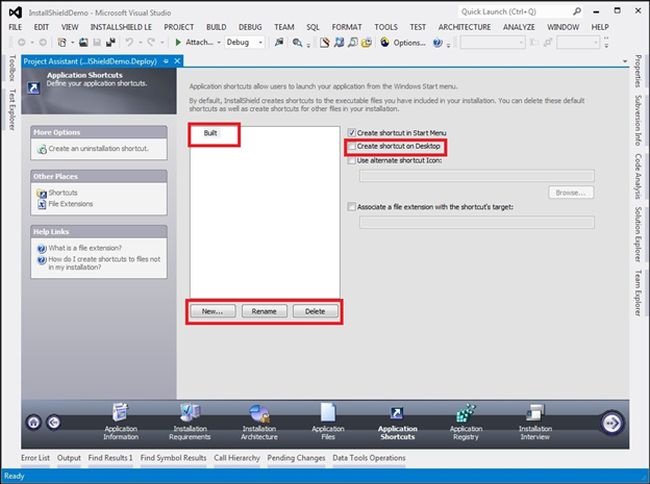Click the Options... toolbar button
The width and height of the screenshot is (650, 484).
409,42
